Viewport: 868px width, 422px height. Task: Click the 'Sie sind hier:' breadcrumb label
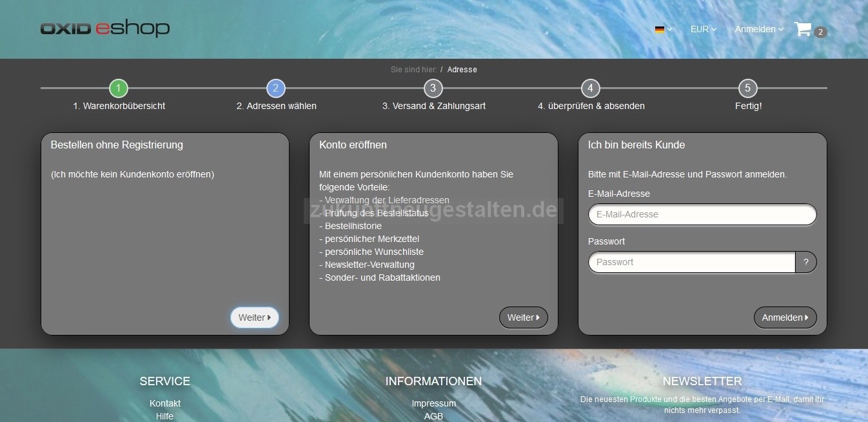[414, 70]
